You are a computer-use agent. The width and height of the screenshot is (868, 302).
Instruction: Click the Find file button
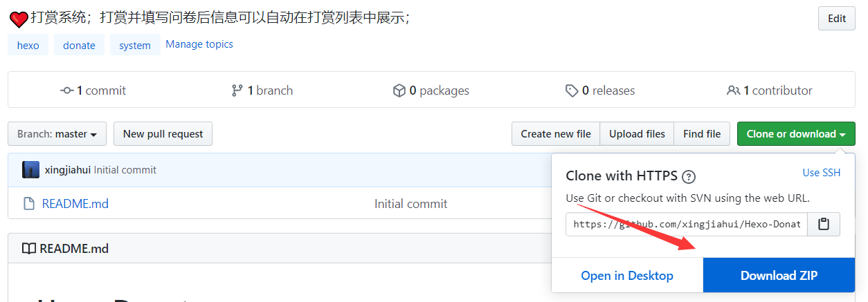tap(702, 134)
